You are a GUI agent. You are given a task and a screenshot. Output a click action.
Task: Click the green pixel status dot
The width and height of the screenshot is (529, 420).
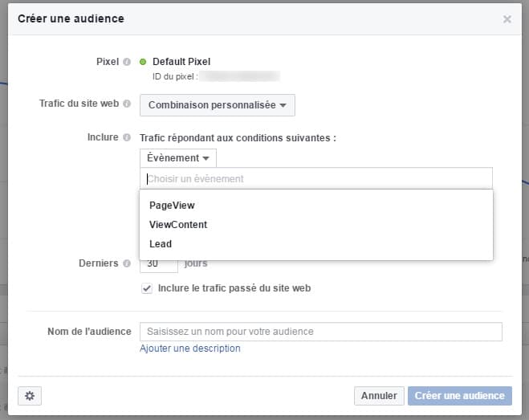pos(143,62)
